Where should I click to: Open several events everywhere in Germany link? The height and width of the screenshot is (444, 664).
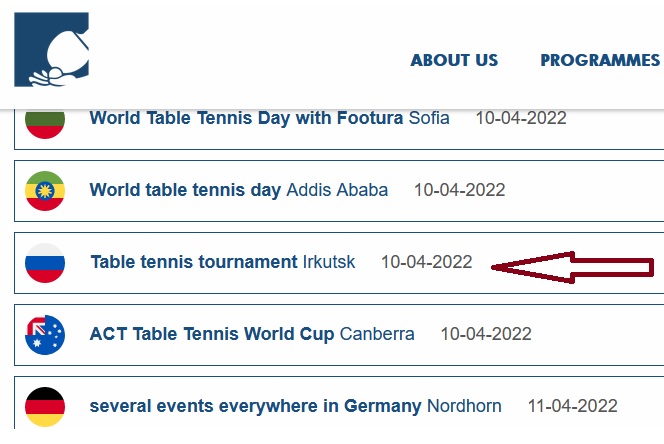pyautogui.click(x=255, y=406)
